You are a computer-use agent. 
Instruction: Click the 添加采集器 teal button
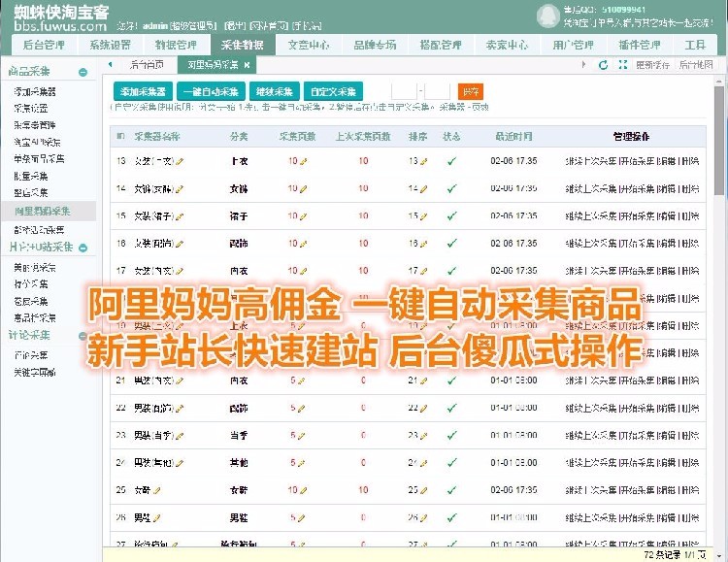[143, 91]
